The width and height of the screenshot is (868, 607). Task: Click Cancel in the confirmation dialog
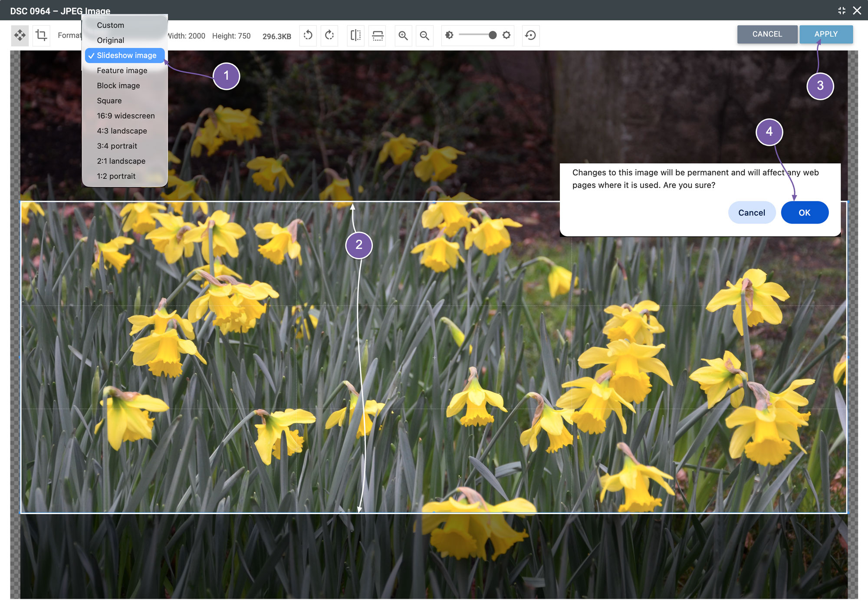752,213
